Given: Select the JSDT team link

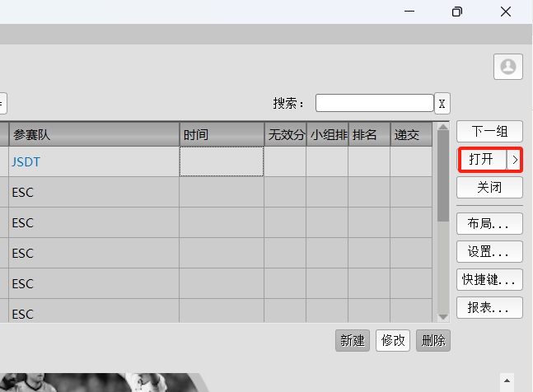Looking at the screenshot, I should click(26, 162).
